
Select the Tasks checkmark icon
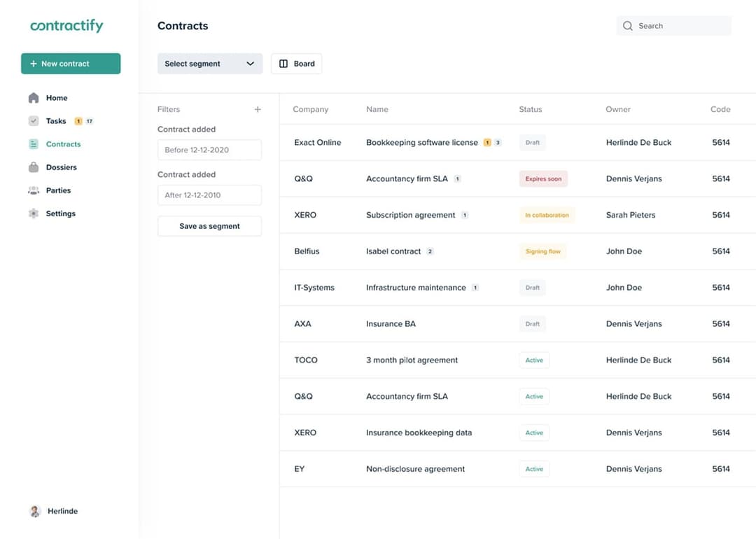tap(33, 120)
